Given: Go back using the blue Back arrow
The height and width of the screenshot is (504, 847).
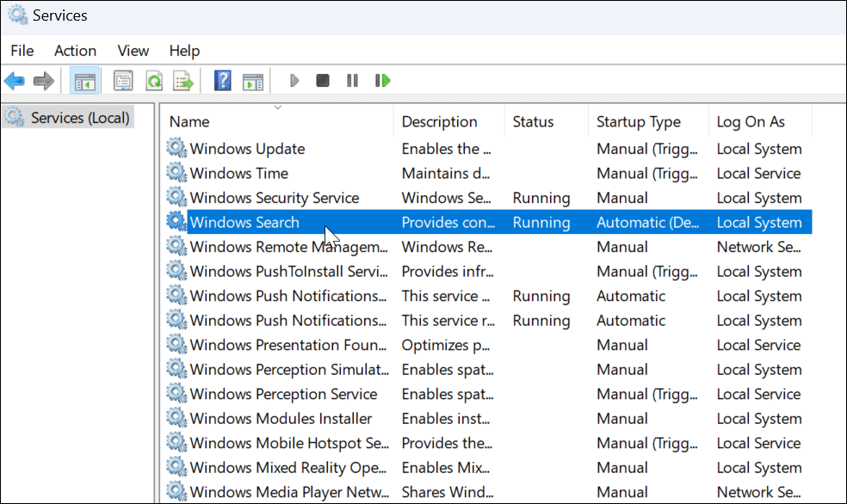Looking at the screenshot, I should (x=15, y=82).
